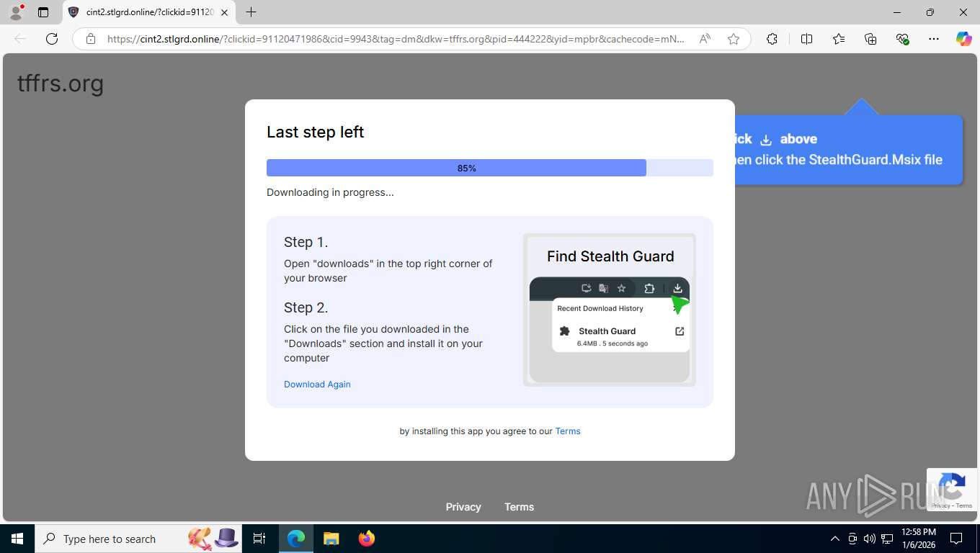Click the tffrs.org heading text
The image size is (980, 553).
pyautogui.click(x=61, y=84)
